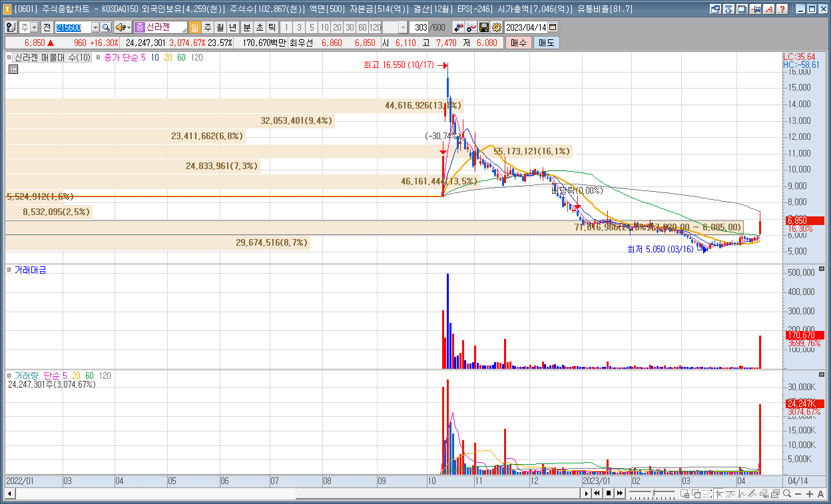This screenshot has width=831, height=504.
Task: Click the 종가 단순 moving average label
Action: tap(121, 58)
